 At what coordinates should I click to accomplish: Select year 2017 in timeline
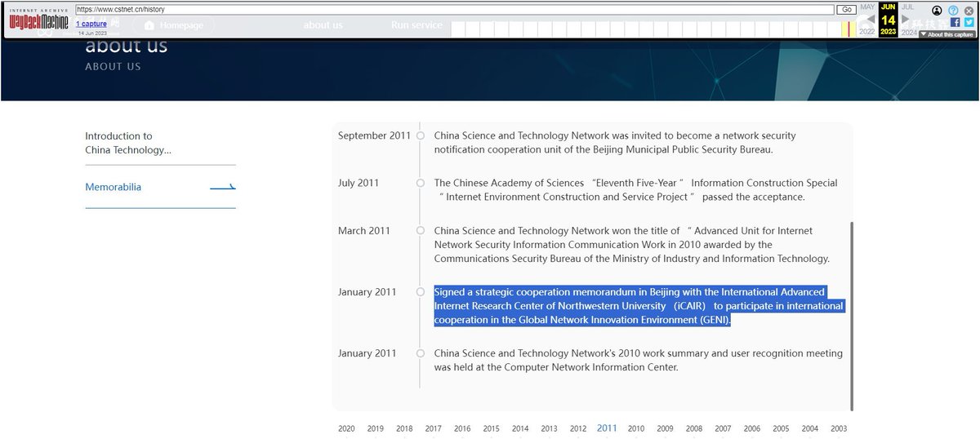tap(434, 428)
